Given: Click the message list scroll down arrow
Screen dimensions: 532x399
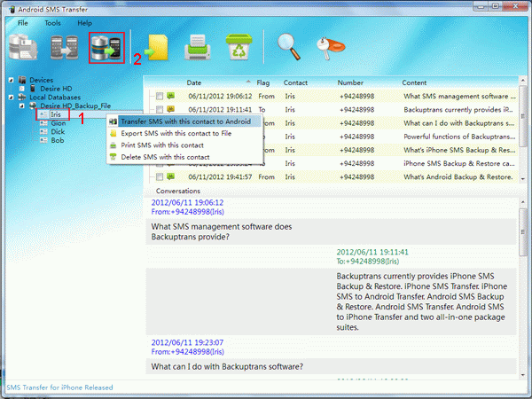Looking at the screenshot, I should (523, 178).
